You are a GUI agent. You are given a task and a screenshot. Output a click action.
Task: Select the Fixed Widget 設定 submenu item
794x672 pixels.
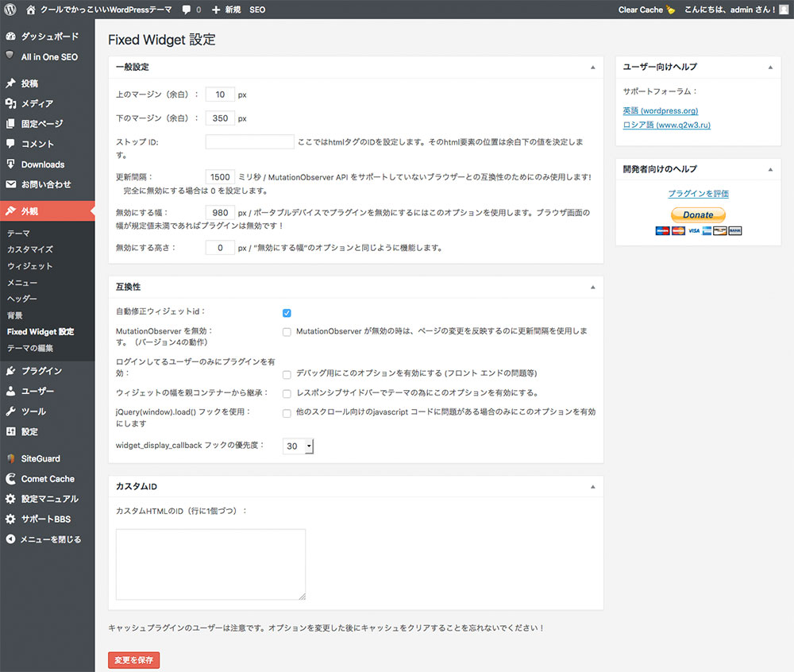click(40, 332)
